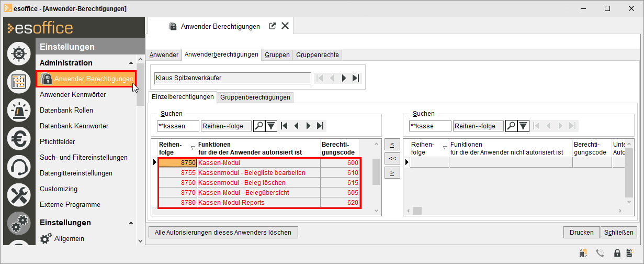Open the Gruppenrechte tab

click(x=317, y=55)
